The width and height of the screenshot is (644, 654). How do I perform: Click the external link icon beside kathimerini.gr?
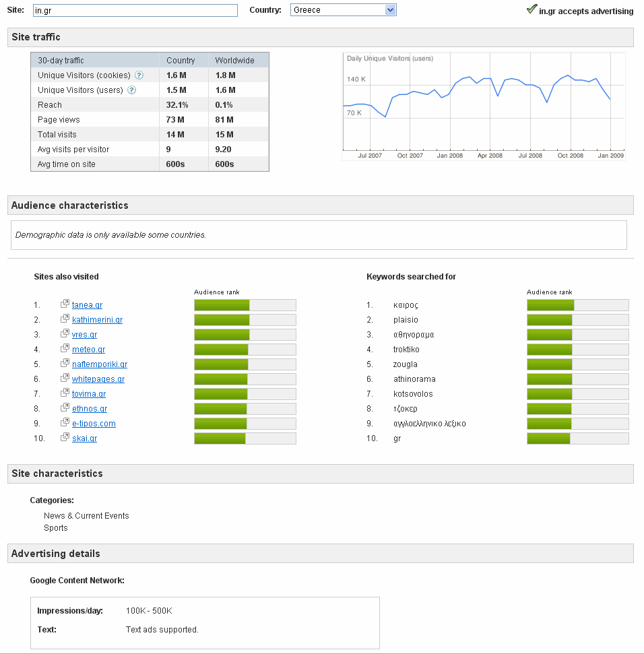click(65, 319)
